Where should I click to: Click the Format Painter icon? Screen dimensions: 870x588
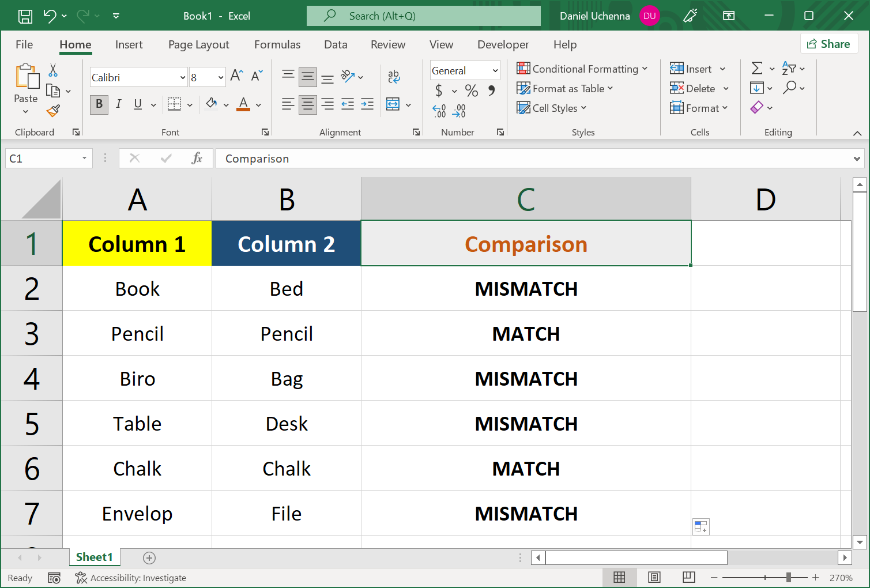tap(53, 111)
